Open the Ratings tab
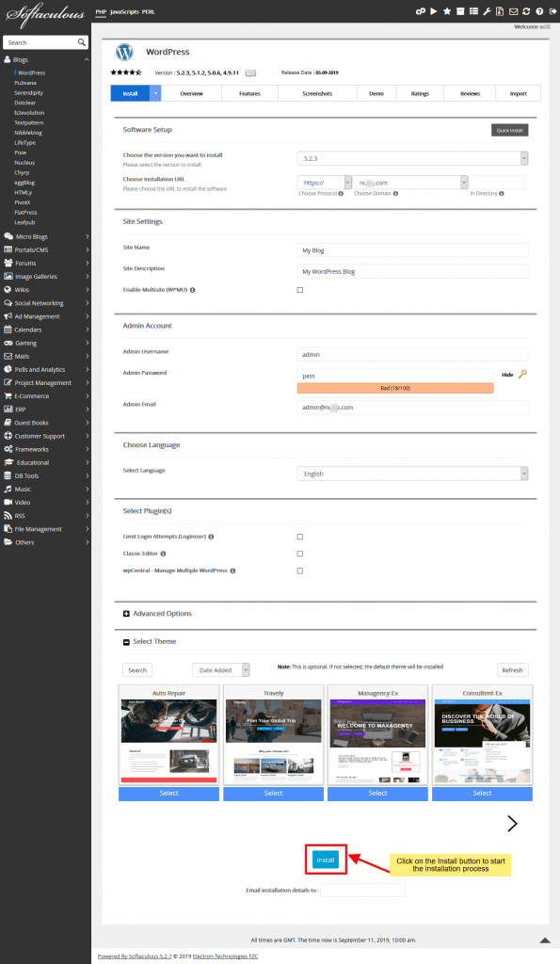This screenshot has width=560, height=964. click(421, 93)
